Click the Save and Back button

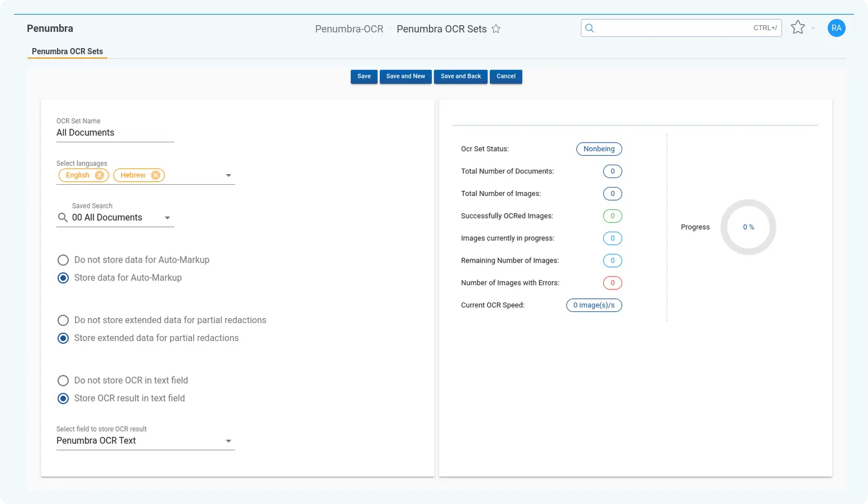click(460, 76)
